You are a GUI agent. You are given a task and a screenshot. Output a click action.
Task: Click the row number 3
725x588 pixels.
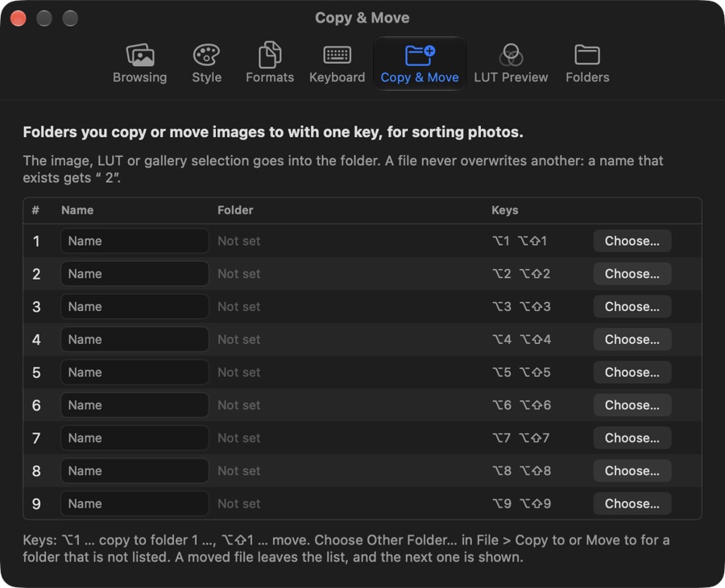click(36, 307)
